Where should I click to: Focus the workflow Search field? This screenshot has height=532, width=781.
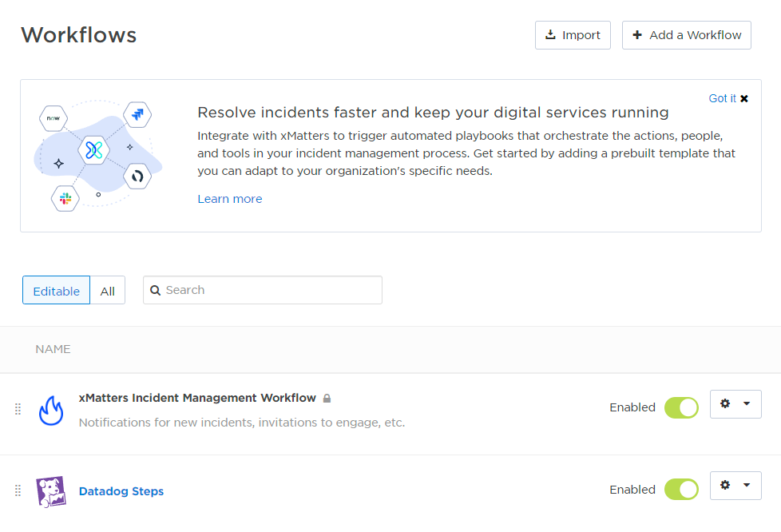[263, 290]
